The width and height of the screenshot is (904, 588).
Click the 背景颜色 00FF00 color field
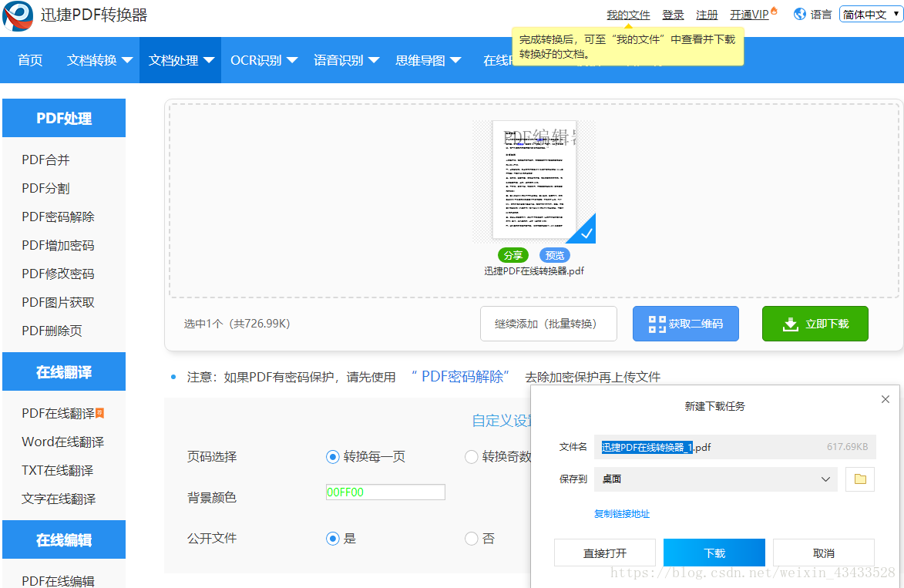[x=385, y=492]
